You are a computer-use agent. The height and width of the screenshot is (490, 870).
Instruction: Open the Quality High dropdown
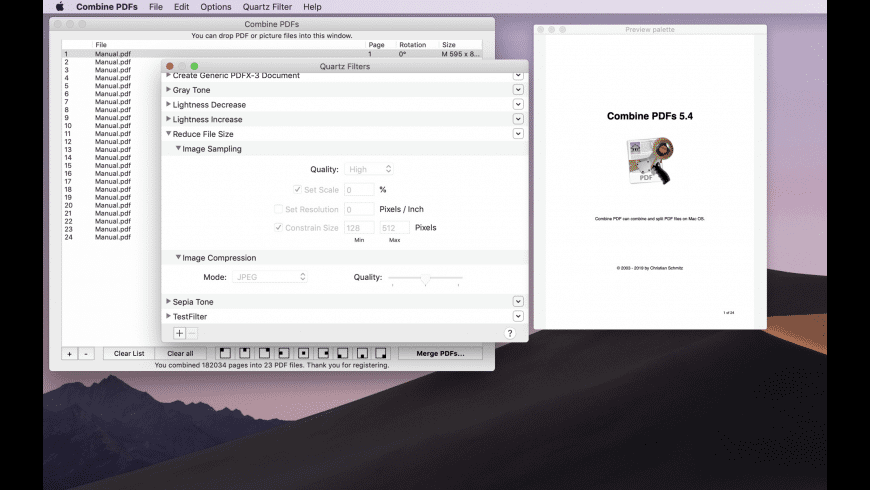(369, 169)
